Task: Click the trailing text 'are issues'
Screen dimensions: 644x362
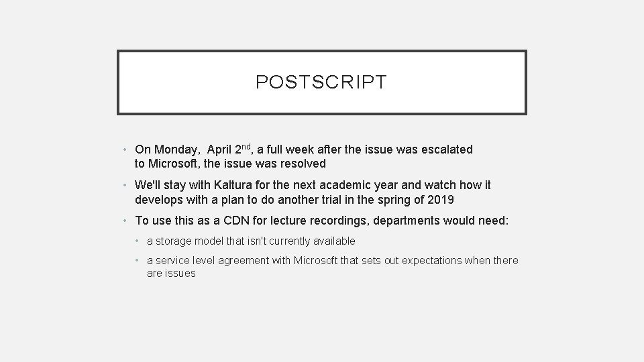Action: pyautogui.click(x=171, y=274)
